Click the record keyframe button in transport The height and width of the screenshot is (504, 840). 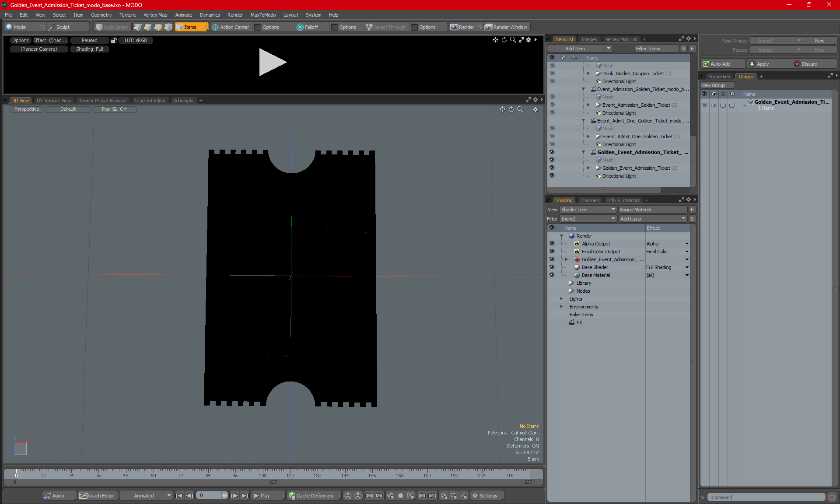click(x=400, y=496)
